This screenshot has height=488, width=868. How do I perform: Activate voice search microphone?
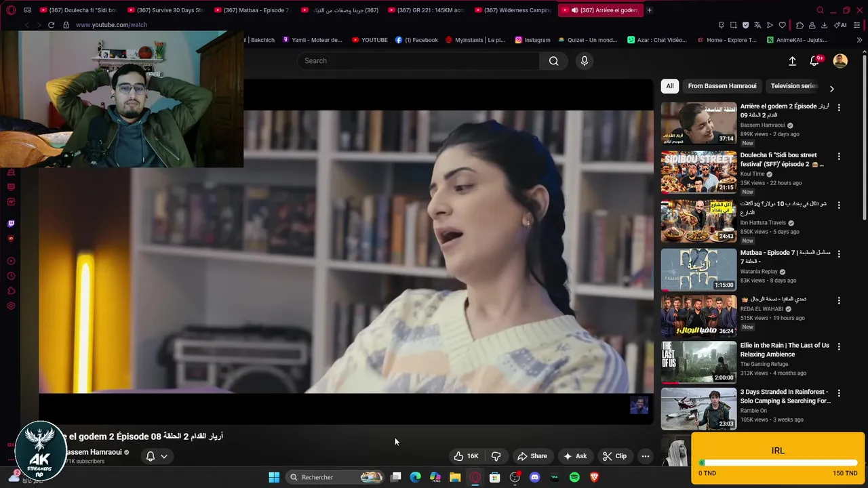point(585,61)
